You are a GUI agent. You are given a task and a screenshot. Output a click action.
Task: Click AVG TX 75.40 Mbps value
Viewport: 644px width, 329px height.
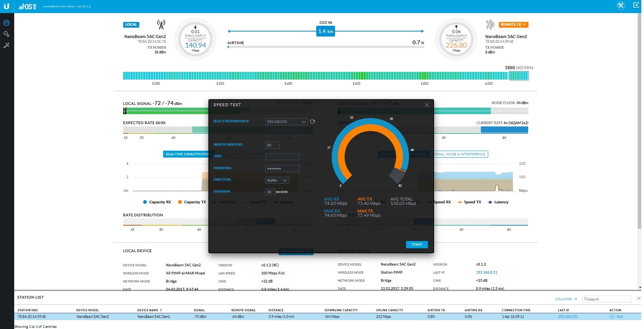(369, 203)
